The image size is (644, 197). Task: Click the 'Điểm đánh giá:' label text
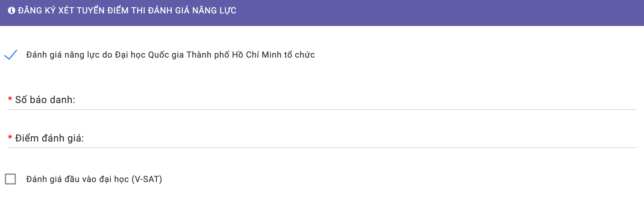(x=49, y=138)
